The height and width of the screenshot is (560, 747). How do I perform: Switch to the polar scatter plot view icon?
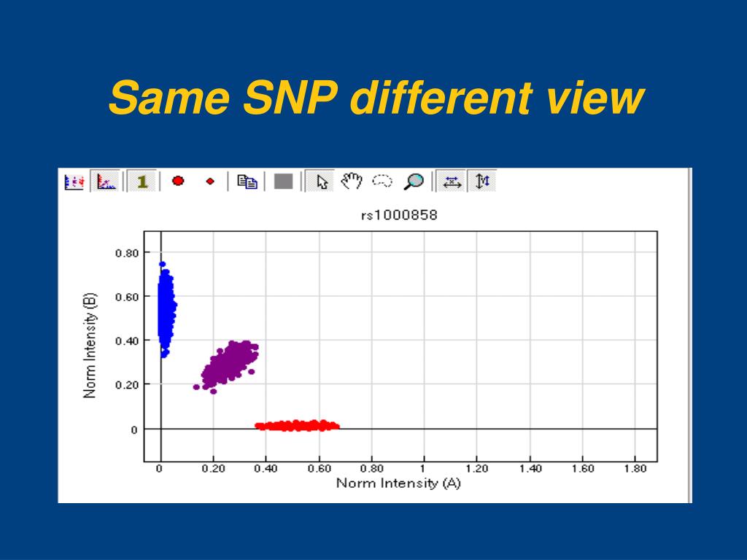click(x=74, y=182)
